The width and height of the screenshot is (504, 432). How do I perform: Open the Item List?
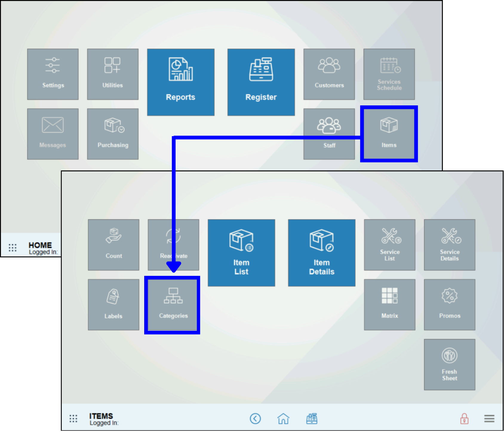(241, 253)
